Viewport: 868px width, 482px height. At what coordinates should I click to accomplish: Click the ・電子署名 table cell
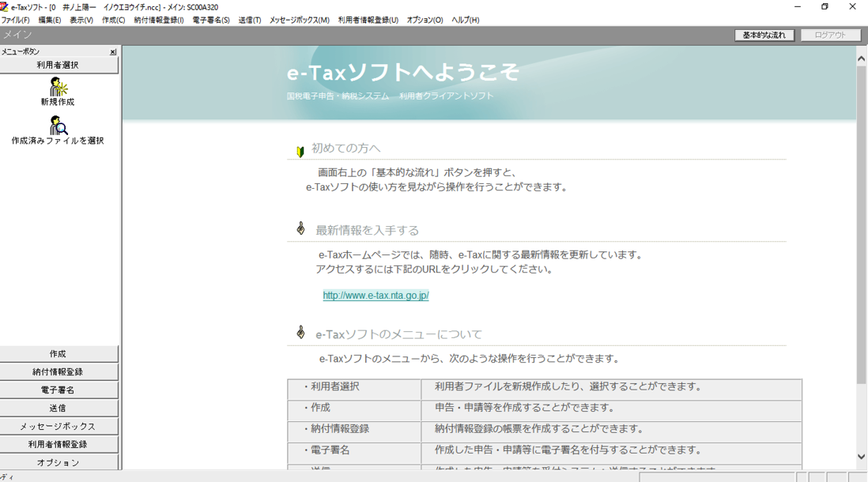(354, 453)
